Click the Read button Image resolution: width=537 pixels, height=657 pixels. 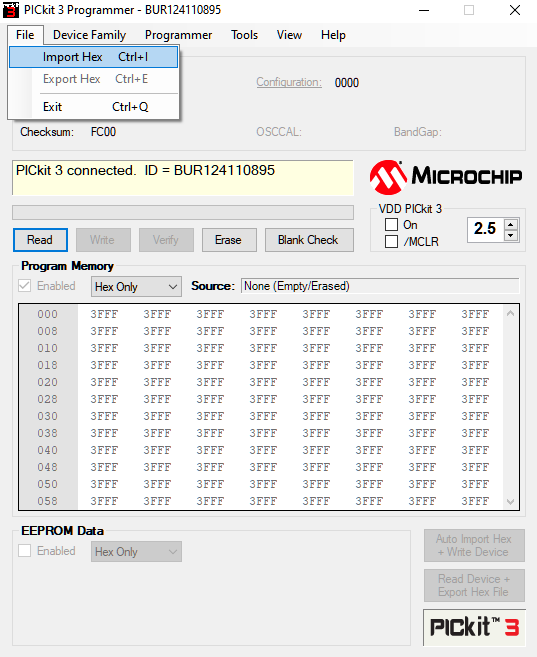[40, 240]
